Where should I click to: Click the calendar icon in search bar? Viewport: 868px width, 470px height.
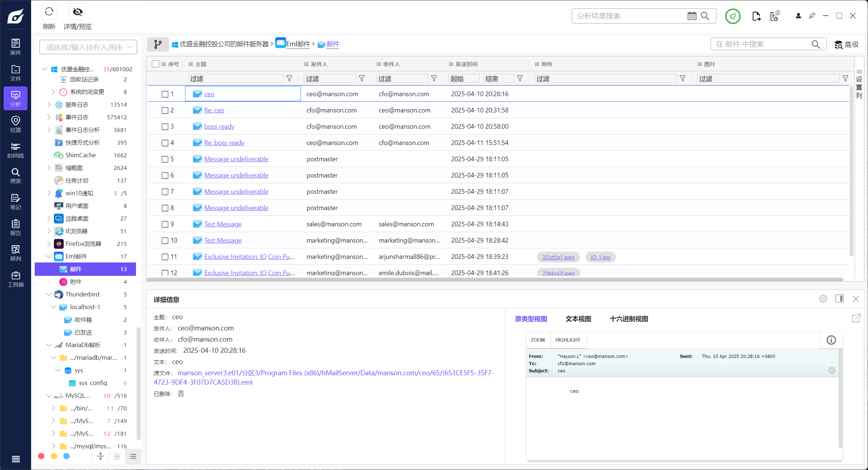[x=692, y=16]
